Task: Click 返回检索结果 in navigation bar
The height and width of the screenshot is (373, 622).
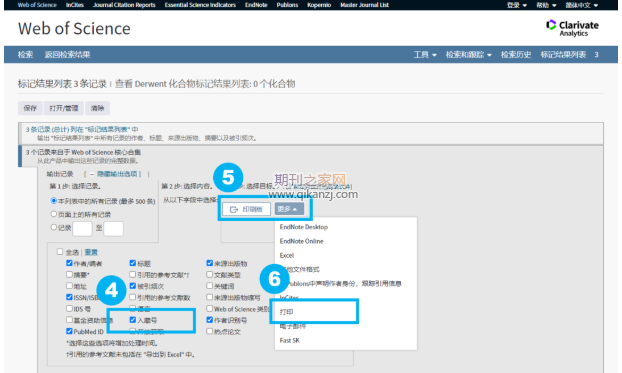Action: pos(67,54)
